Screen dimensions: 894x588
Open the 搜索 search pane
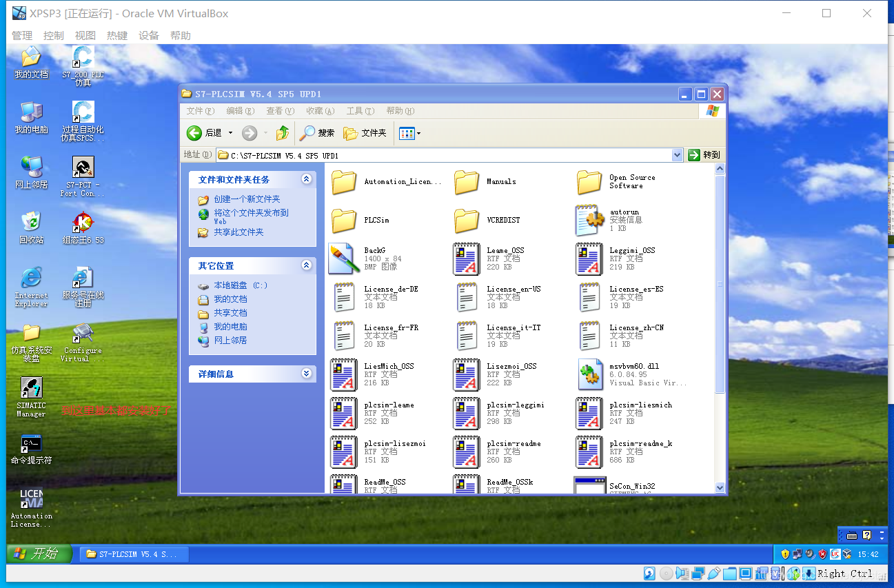click(317, 133)
